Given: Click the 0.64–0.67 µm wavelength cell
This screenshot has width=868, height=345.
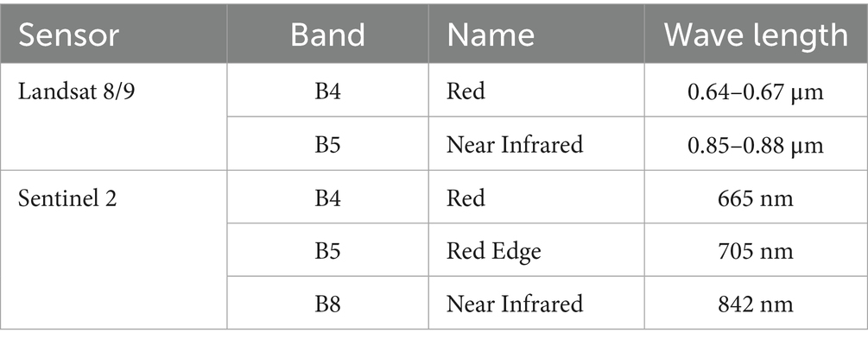Looking at the screenshot, I should click(x=756, y=90).
